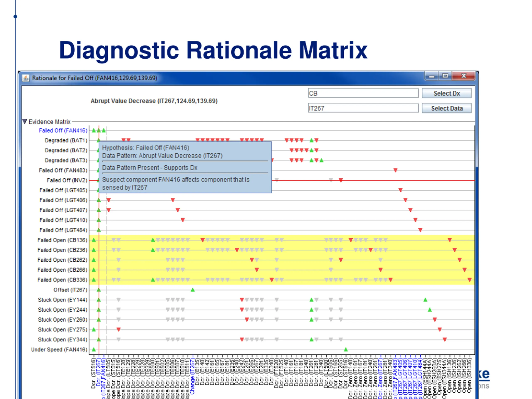Image resolution: width=532 pixels, height=399 pixels.
Task: Click the CB diagnosis filter field
Action: 363,93
